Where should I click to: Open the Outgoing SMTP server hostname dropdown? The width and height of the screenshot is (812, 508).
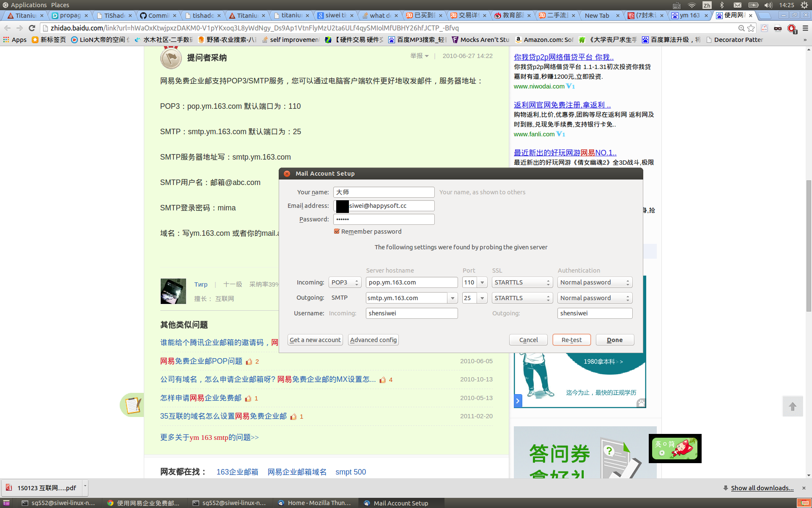(x=453, y=298)
